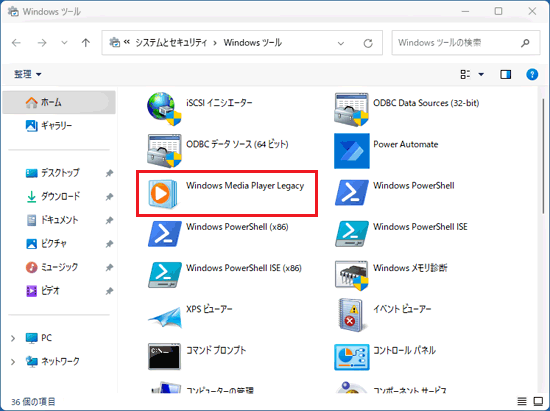Open the Windows メモリ診断 icon
The width and height of the screenshot is (550, 411).
351,275
